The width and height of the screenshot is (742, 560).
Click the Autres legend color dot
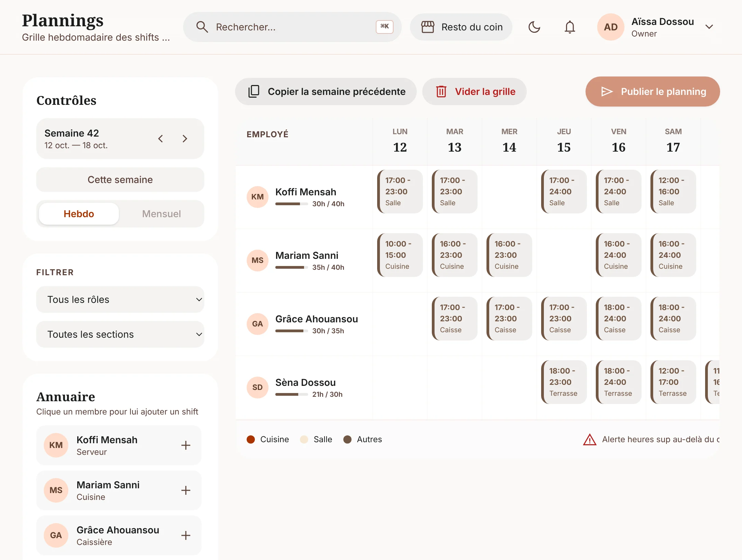coord(347,439)
